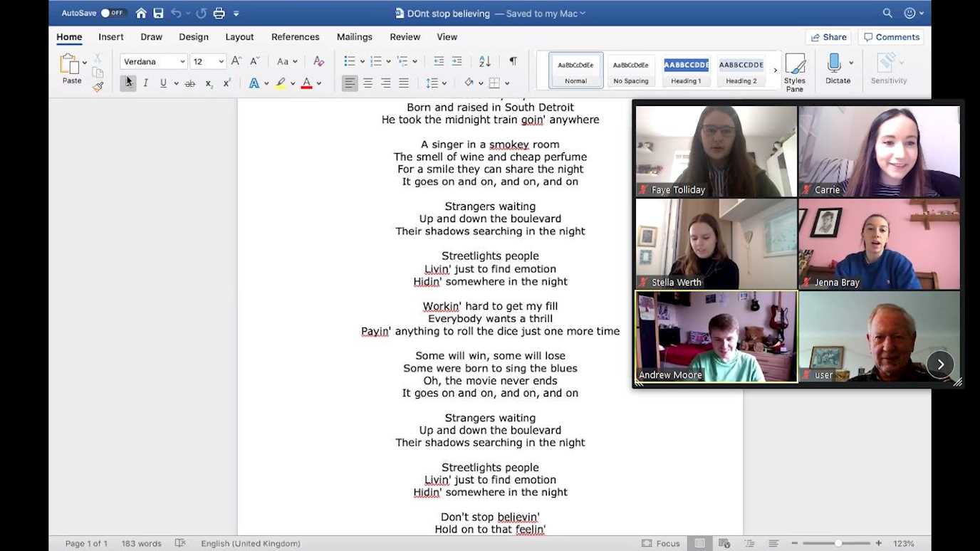Open the References tab
The width and height of the screenshot is (980, 551).
point(295,37)
